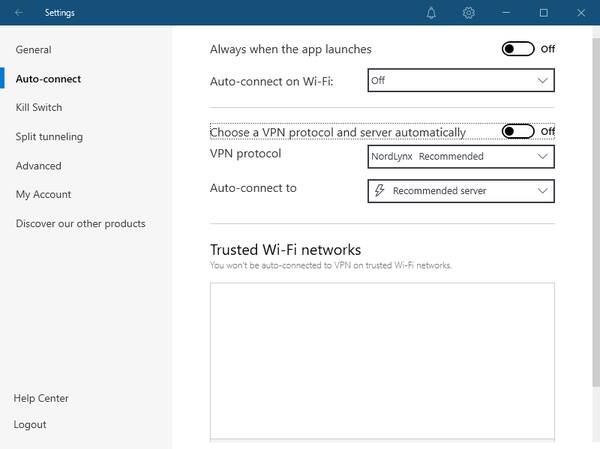The image size is (600, 449).
Task: Click the lightning bolt recommended server icon
Action: [x=379, y=190]
